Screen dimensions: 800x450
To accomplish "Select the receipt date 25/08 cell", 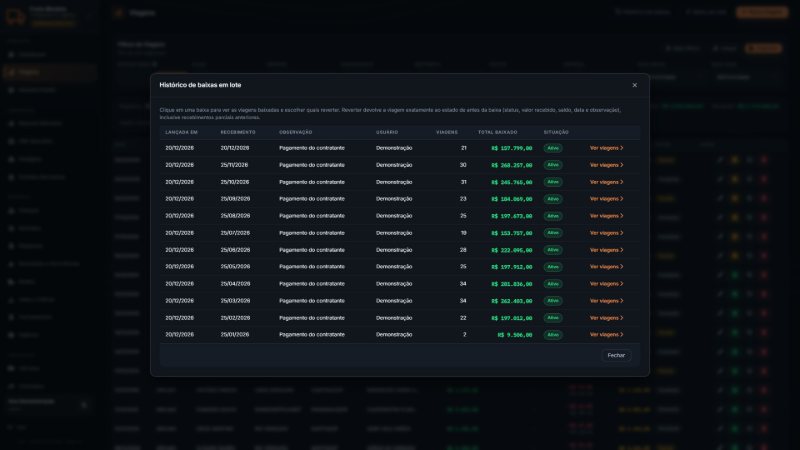I will point(235,216).
